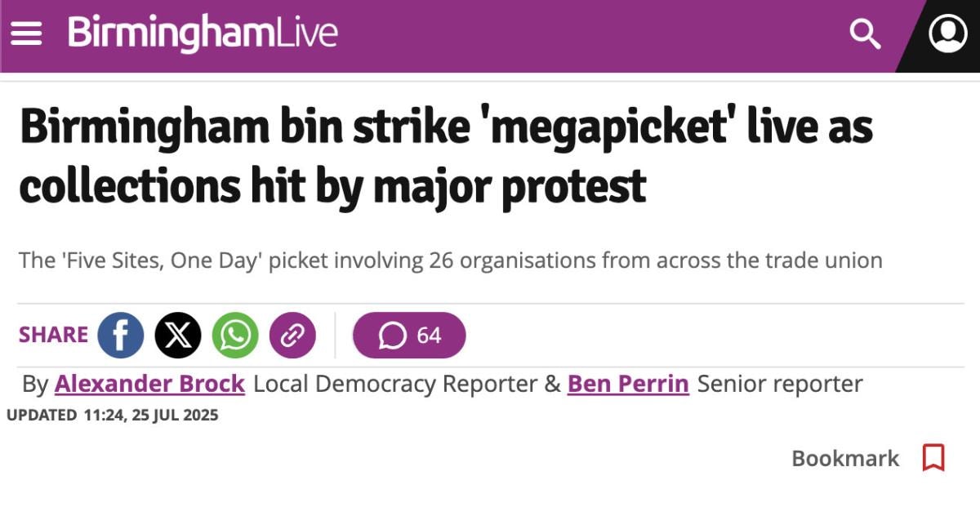Share article on Facebook
This screenshot has width=980, height=525.
(x=121, y=336)
